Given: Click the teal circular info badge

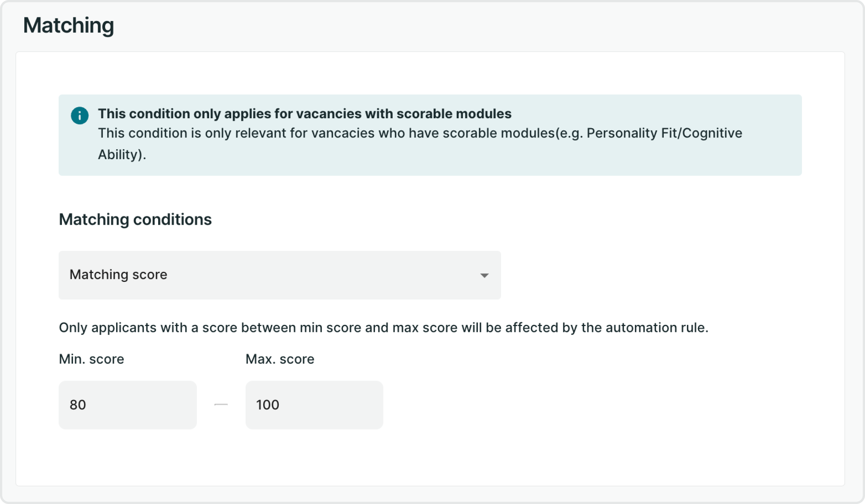Looking at the screenshot, I should point(80,115).
